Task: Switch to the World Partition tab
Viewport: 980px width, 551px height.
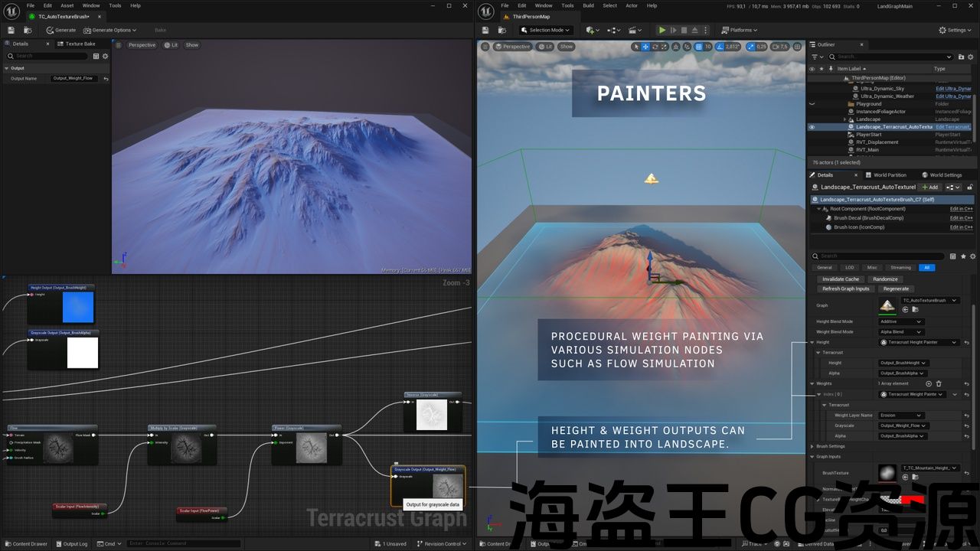Action: tap(890, 175)
